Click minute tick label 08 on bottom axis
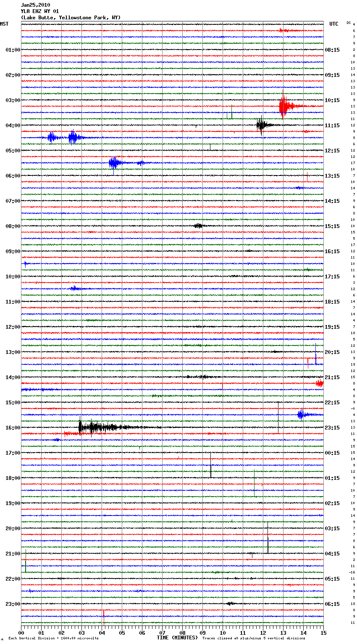The height and width of the screenshot is (644, 357). [182, 633]
